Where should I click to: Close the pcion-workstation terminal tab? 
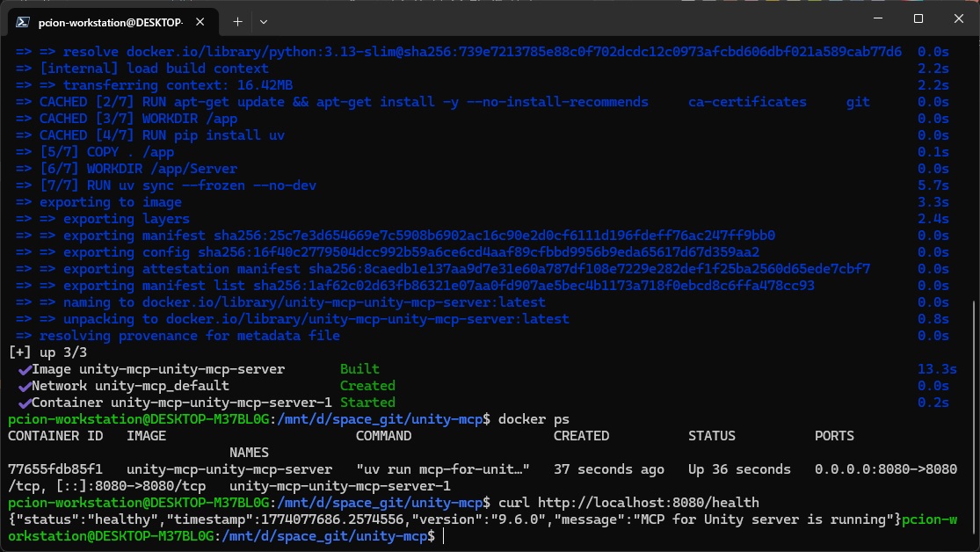tap(205, 20)
